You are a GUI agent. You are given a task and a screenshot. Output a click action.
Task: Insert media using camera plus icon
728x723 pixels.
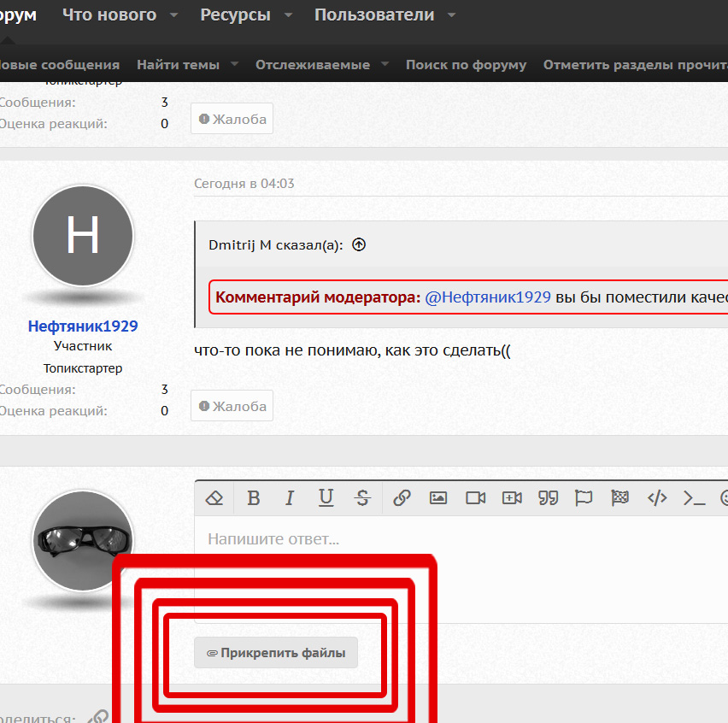(512, 498)
